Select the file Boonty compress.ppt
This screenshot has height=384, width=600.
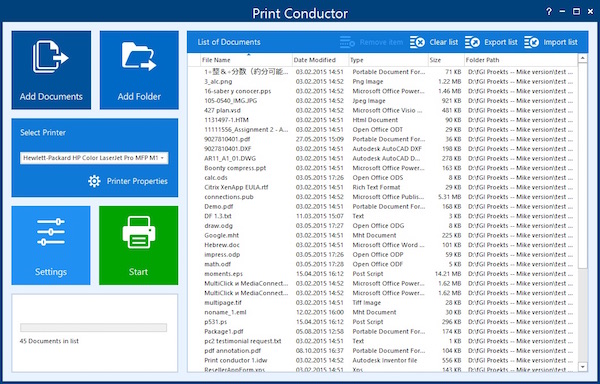(235, 168)
